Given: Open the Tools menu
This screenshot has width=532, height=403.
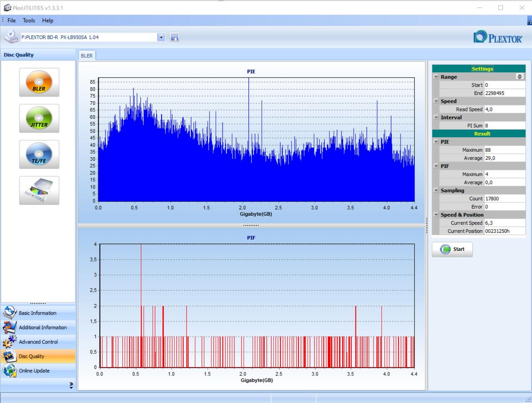Looking at the screenshot, I should coord(29,20).
